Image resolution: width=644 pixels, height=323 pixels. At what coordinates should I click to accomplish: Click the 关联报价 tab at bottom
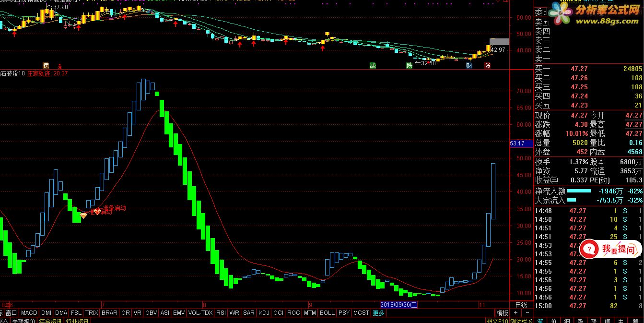click(x=23, y=321)
